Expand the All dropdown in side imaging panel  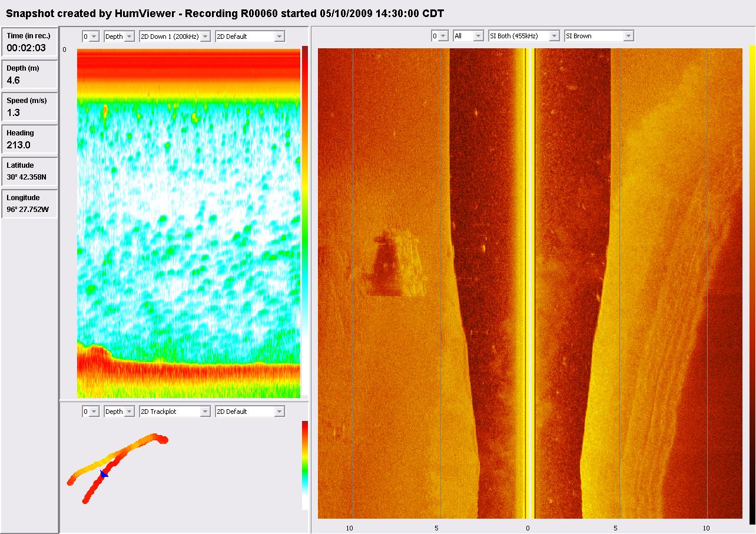[x=468, y=36]
